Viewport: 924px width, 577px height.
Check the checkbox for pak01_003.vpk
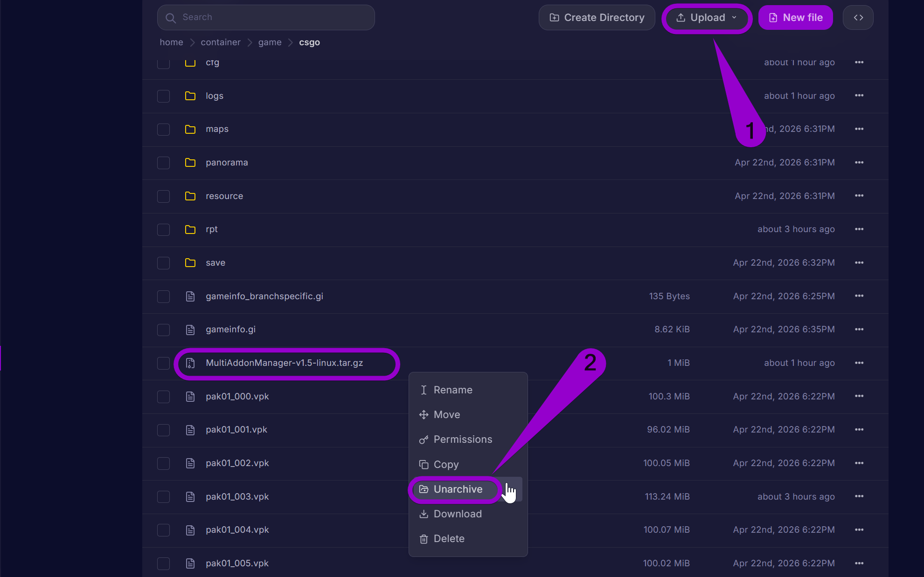[163, 497]
